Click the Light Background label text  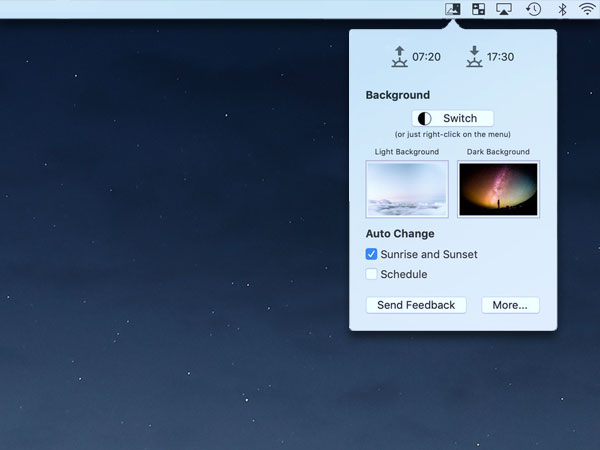[x=407, y=152]
